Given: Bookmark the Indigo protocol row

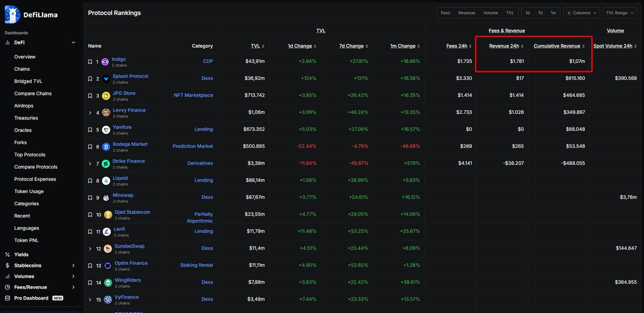Looking at the screenshot, I should [x=90, y=62].
